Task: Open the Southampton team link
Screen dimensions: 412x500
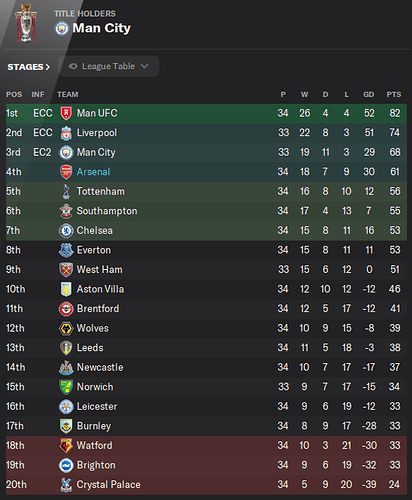Action: click(x=107, y=211)
